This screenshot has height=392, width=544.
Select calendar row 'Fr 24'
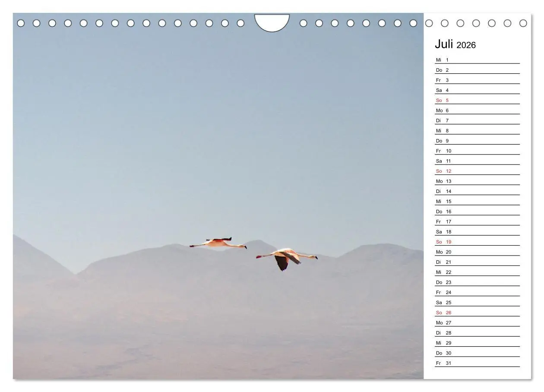tap(477, 292)
